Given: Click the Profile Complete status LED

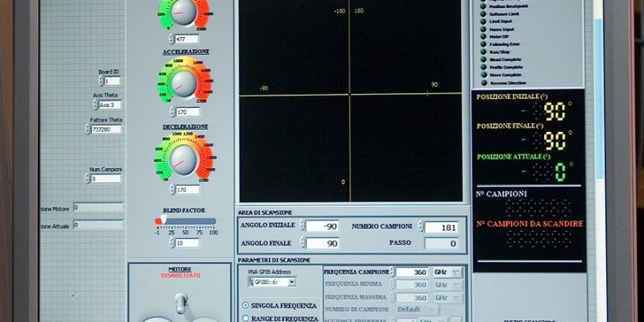Looking at the screenshot, I should 483,67.
